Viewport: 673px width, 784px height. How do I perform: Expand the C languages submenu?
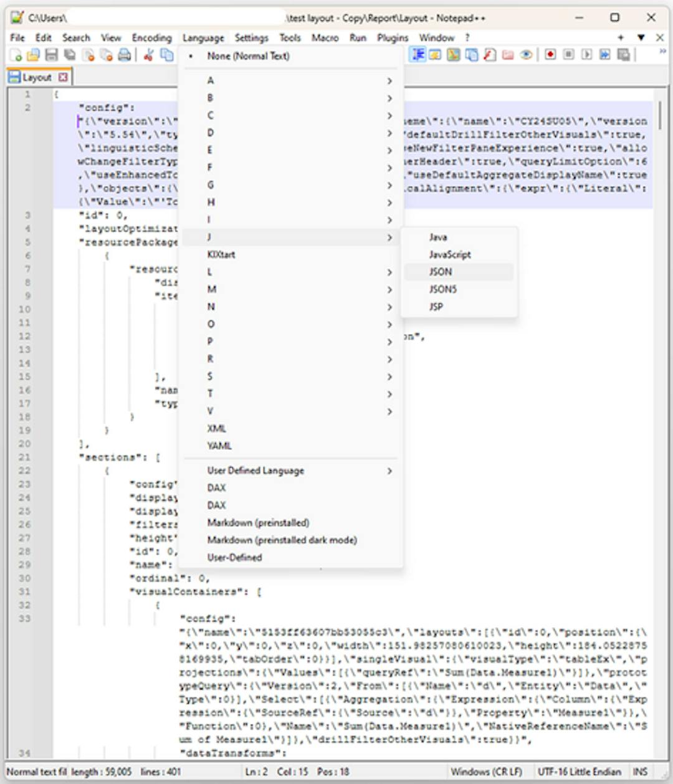(x=290, y=115)
